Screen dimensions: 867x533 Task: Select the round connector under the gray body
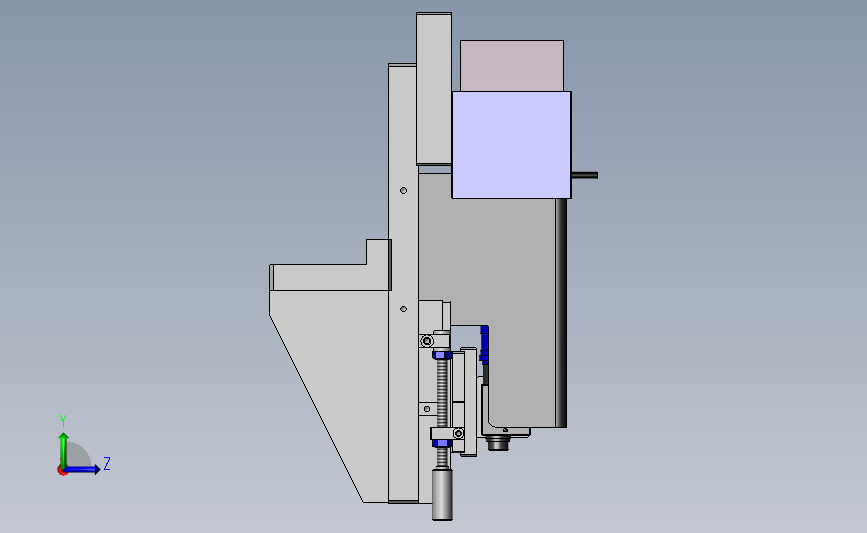(498, 443)
